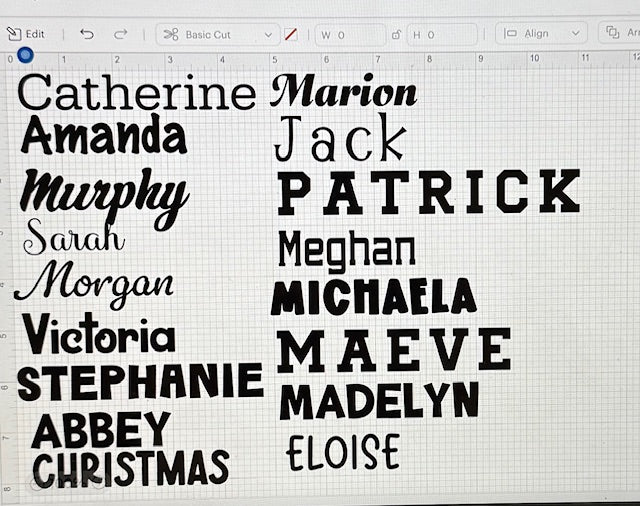Click the scissors operation icon
This screenshot has height=506, width=640.
point(171,34)
